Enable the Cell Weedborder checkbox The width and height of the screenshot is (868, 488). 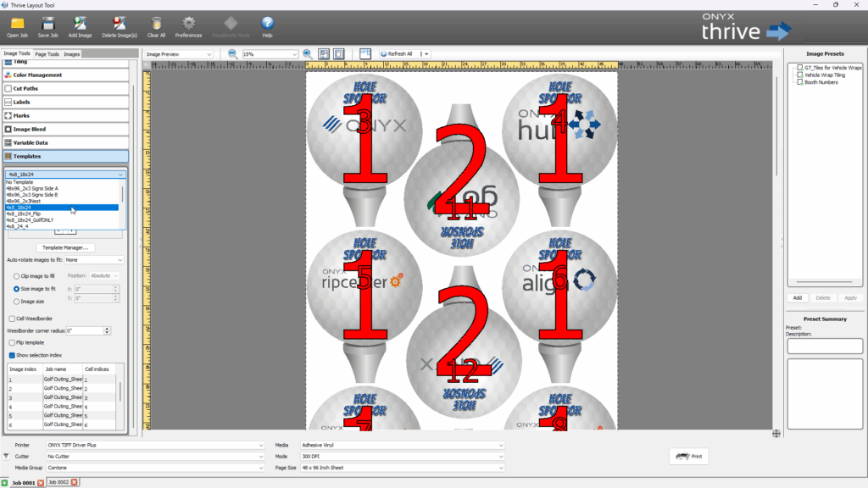point(11,319)
